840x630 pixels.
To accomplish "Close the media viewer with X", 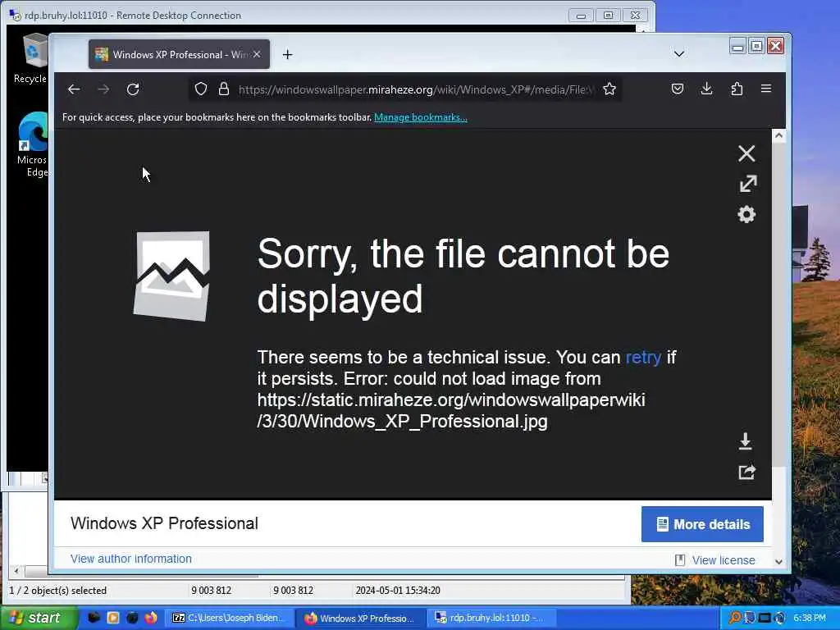I will (746, 153).
